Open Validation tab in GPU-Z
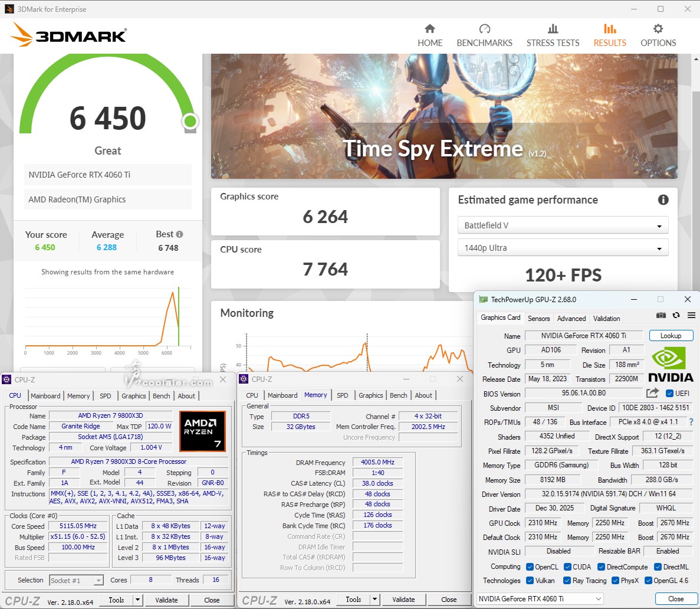 pyautogui.click(x=606, y=319)
